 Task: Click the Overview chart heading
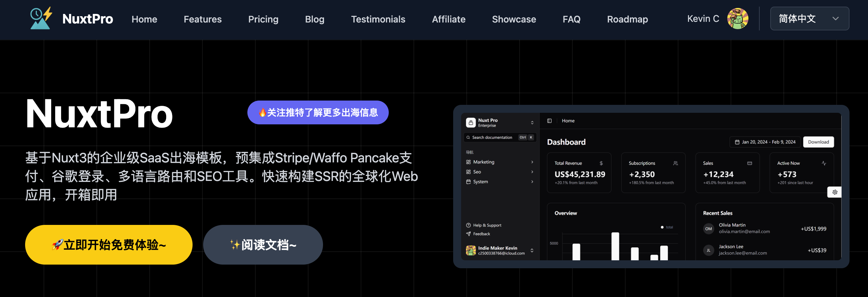(566, 213)
